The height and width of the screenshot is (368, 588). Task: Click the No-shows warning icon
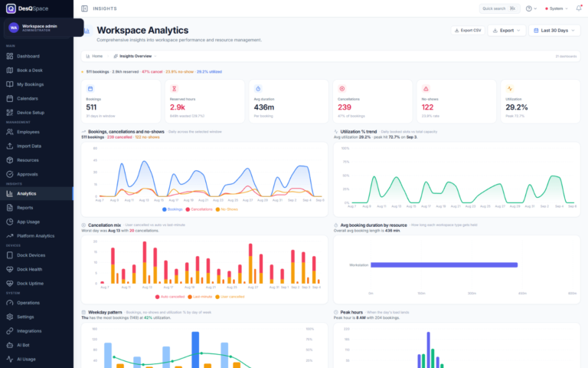(426, 89)
